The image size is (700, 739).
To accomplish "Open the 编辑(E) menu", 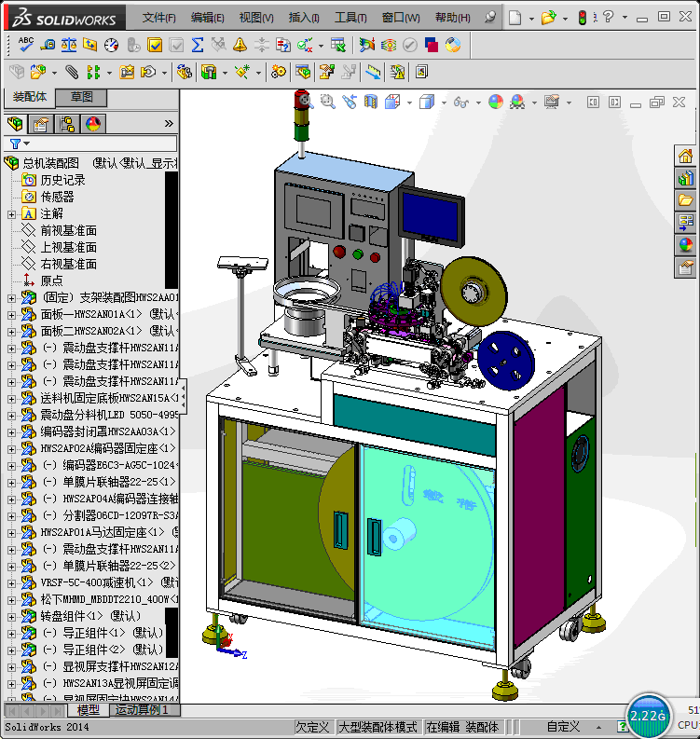I will (x=208, y=18).
